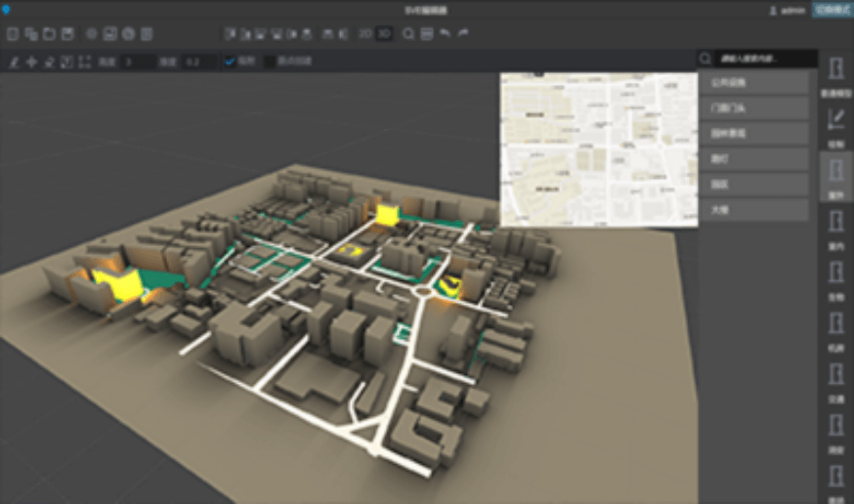
Task: Open the folder icon in top toolbar
Action: tap(49, 34)
